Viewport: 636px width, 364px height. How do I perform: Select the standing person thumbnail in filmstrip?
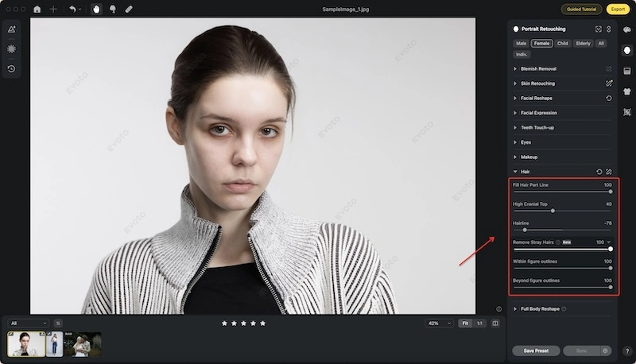point(55,344)
